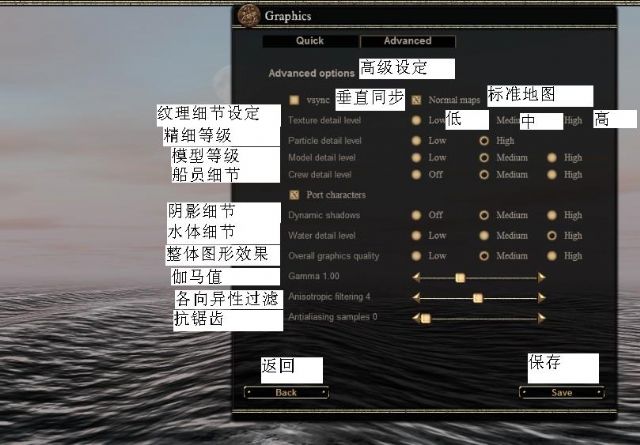This screenshot has height=445, width=640.
Task: Click the Gamma slider handle
Action: (x=460, y=278)
